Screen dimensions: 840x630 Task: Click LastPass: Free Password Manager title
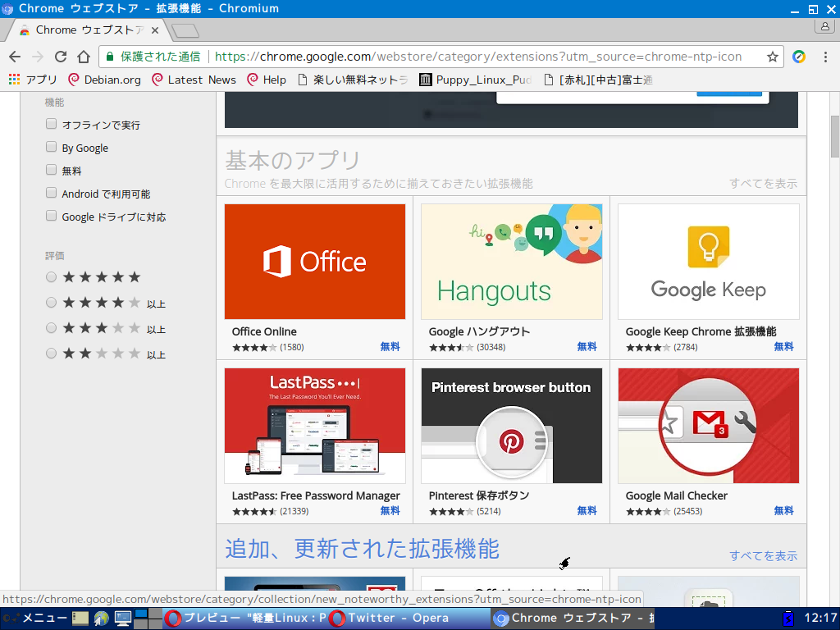coord(316,496)
